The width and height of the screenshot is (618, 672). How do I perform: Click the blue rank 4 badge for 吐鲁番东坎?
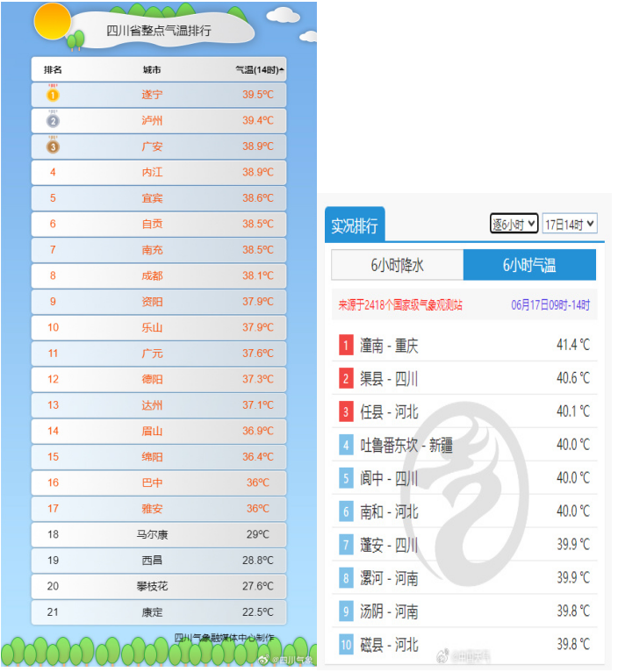[x=347, y=445]
